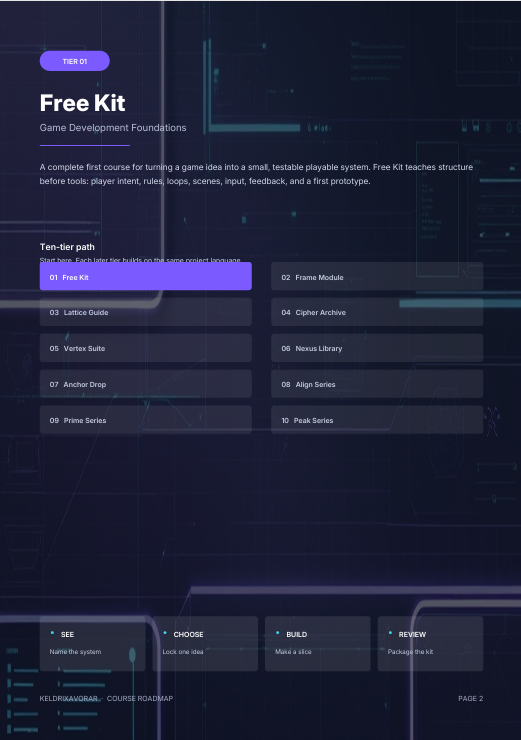Click the REVIEW step card
Image resolution: width=521 pixels, height=740 pixels.
tap(430, 644)
